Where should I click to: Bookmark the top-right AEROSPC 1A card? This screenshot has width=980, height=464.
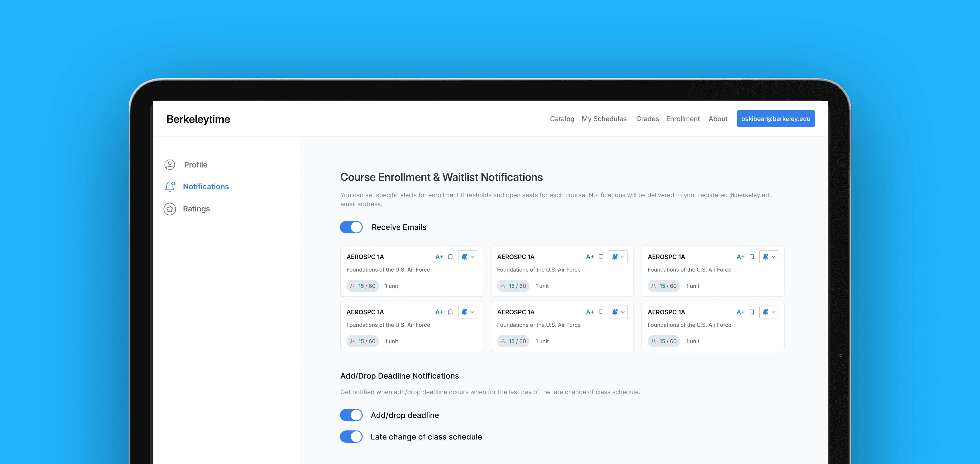[751, 257]
